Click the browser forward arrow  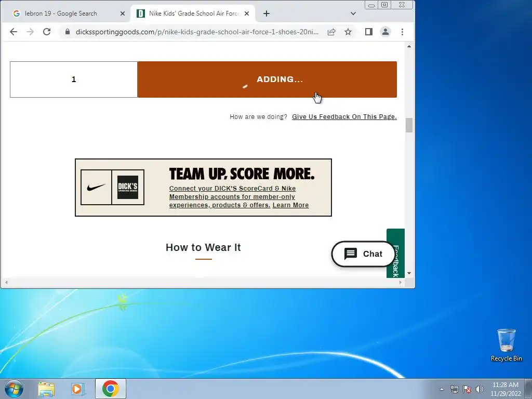[30, 32]
